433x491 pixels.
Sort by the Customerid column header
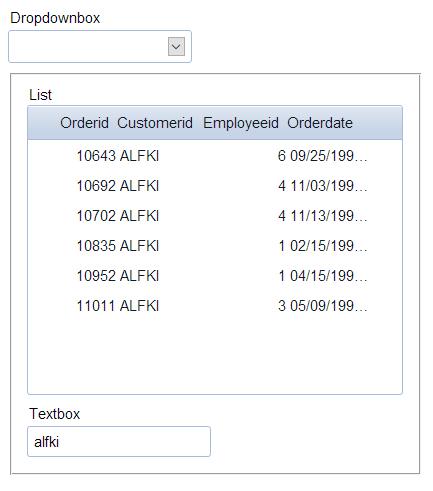click(155, 123)
